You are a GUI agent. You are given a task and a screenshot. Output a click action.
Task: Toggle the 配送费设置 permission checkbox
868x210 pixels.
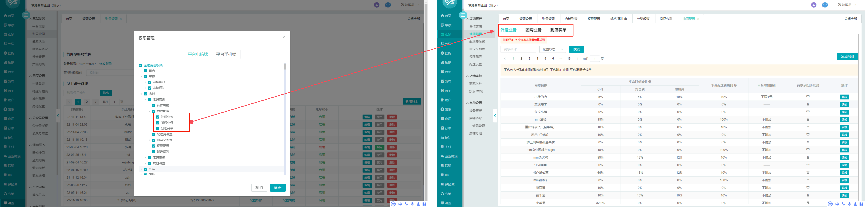(154, 135)
